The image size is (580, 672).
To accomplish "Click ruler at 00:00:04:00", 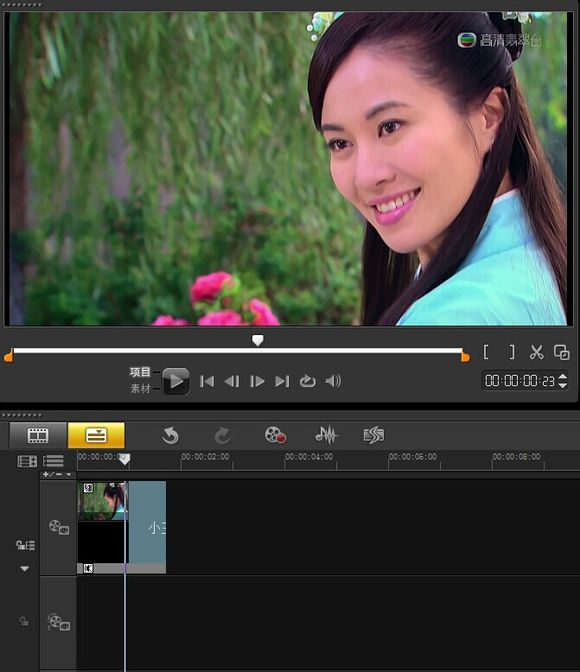I will tap(309, 457).
